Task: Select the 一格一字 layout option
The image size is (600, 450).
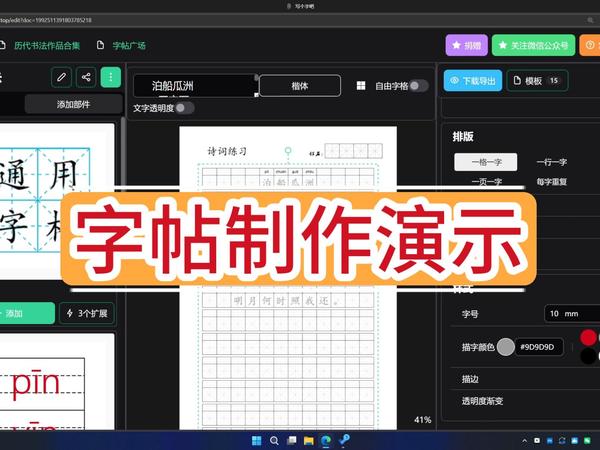Action: tap(486, 162)
